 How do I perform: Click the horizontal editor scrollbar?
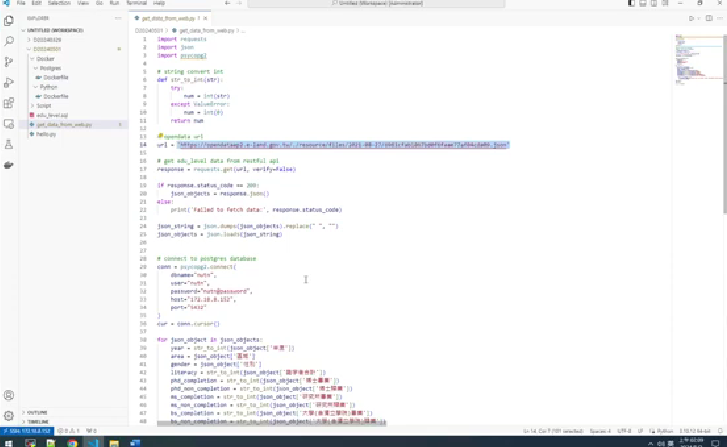(271, 423)
